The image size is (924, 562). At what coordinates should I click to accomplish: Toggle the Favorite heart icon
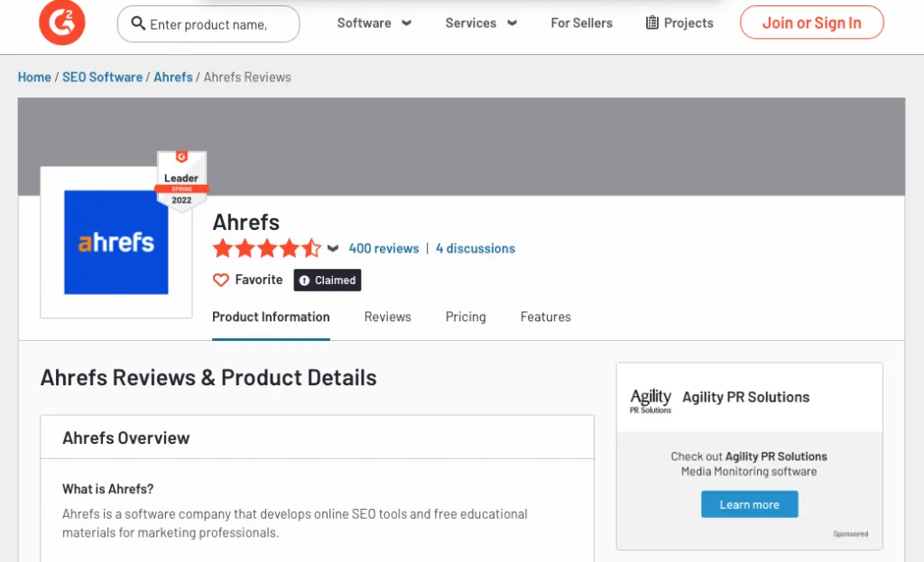pos(221,281)
